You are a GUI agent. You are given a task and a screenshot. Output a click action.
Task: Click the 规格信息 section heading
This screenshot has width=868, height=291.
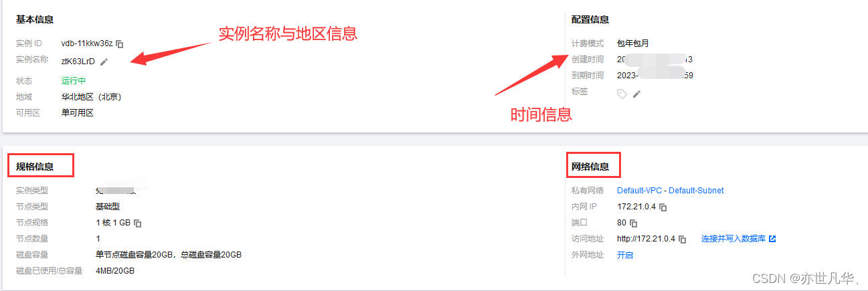35,167
